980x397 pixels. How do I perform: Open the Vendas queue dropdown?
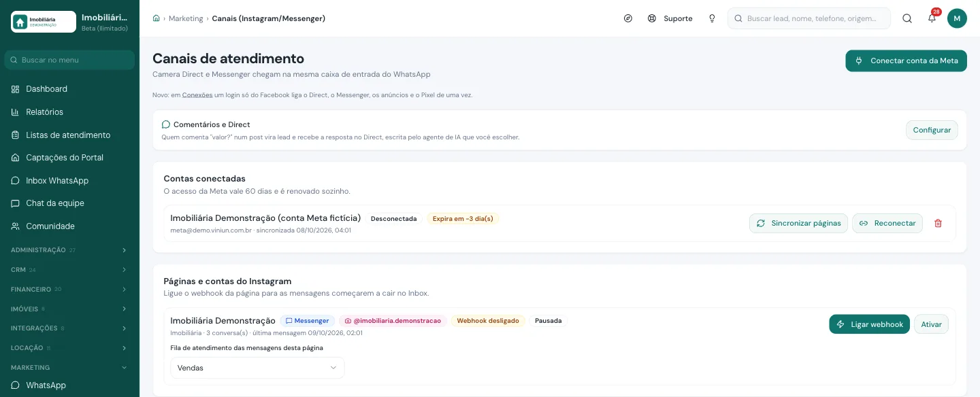[257, 368]
